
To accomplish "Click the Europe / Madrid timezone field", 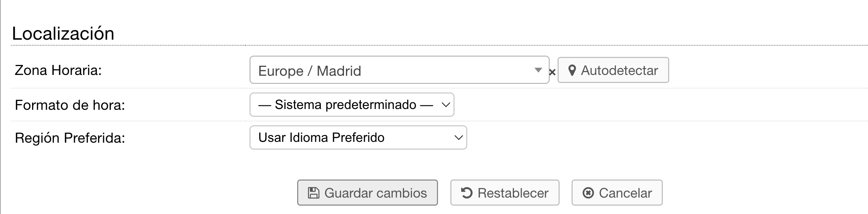I will point(392,71).
